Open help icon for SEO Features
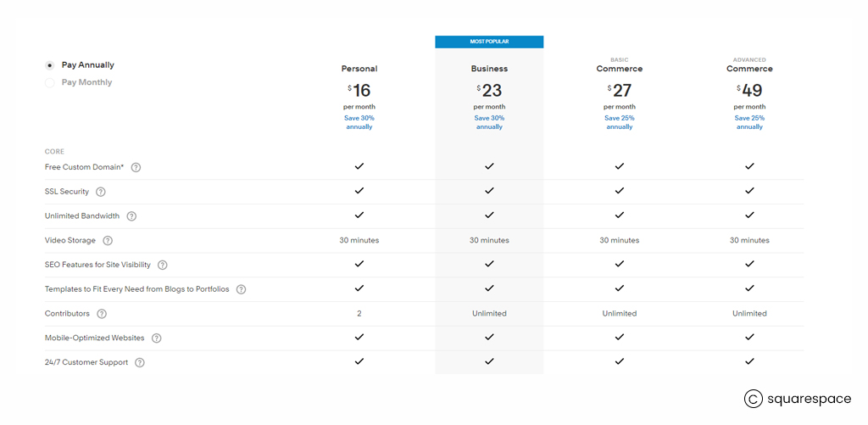This screenshot has width=868, height=425. click(162, 265)
